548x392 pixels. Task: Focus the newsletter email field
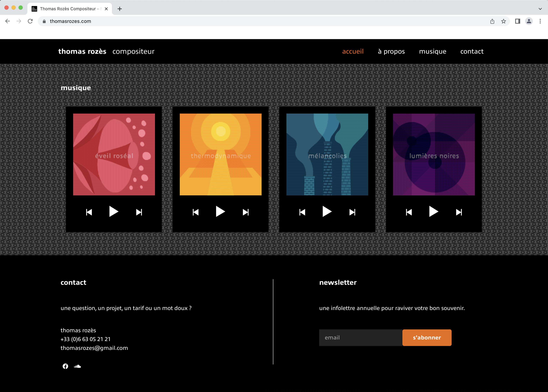click(x=361, y=338)
